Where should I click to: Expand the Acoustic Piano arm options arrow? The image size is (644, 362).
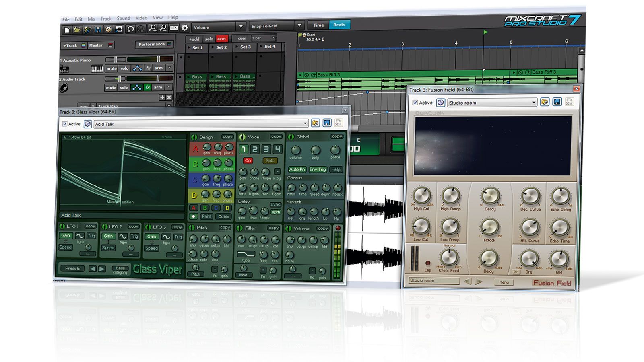(169, 68)
